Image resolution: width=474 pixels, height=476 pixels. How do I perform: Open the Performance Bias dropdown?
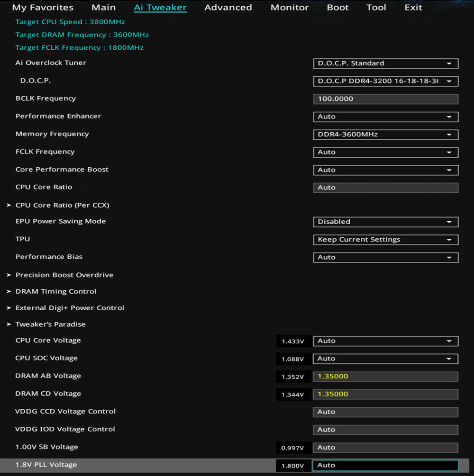coord(385,258)
